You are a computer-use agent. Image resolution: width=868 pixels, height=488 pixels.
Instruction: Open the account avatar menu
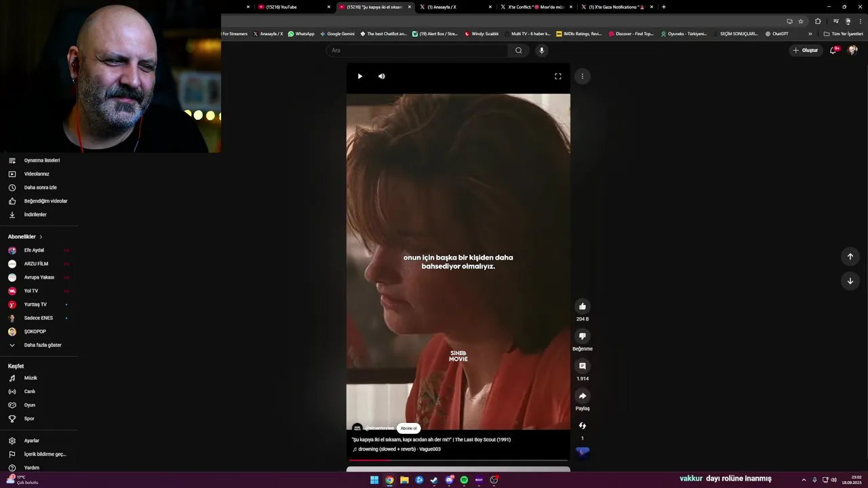tap(853, 50)
